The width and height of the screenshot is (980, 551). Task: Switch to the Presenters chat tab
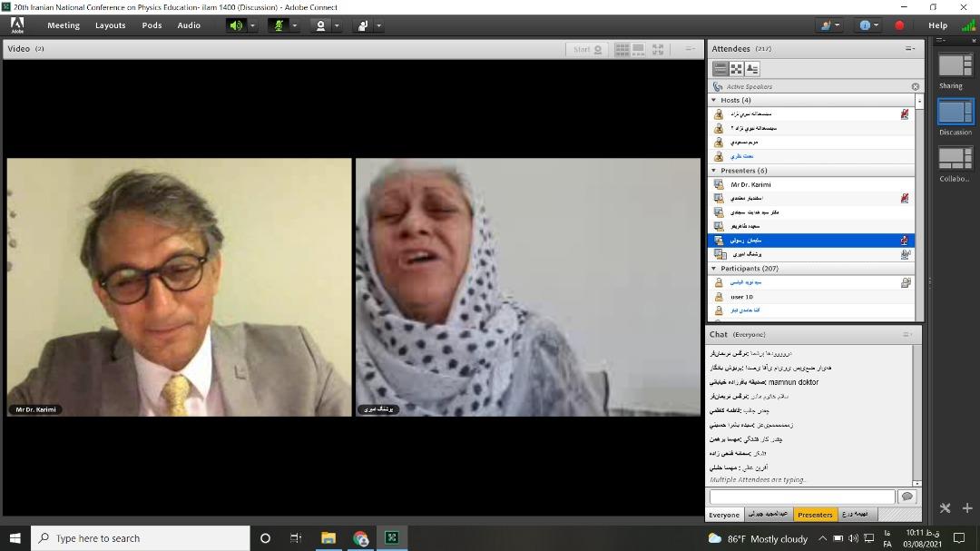click(x=814, y=515)
